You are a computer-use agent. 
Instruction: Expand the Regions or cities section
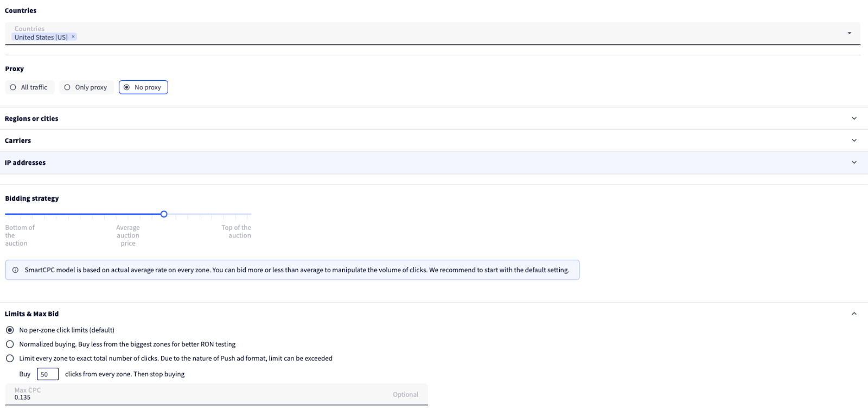[854, 119]
